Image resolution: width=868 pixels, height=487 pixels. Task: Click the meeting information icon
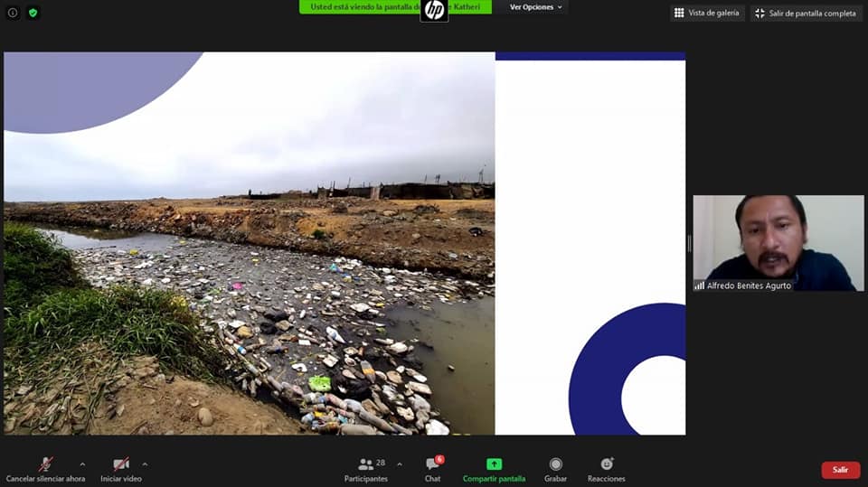point(13,13)
